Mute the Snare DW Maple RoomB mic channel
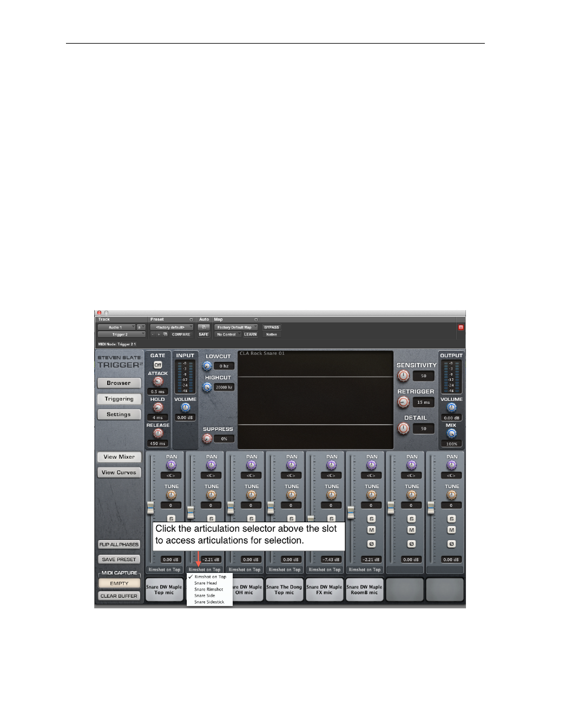Viewport: 562px width, 728px height. [x=372, y=530]
